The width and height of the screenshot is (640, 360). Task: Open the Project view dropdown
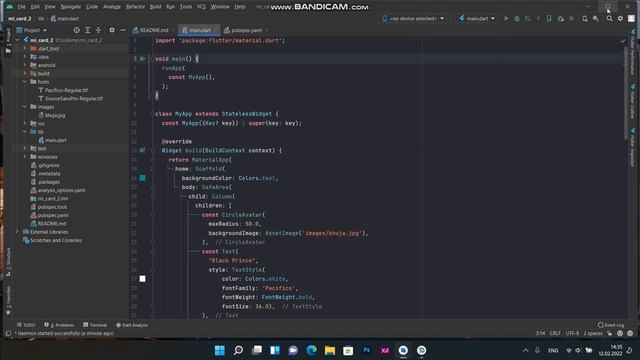click(32, 30)
